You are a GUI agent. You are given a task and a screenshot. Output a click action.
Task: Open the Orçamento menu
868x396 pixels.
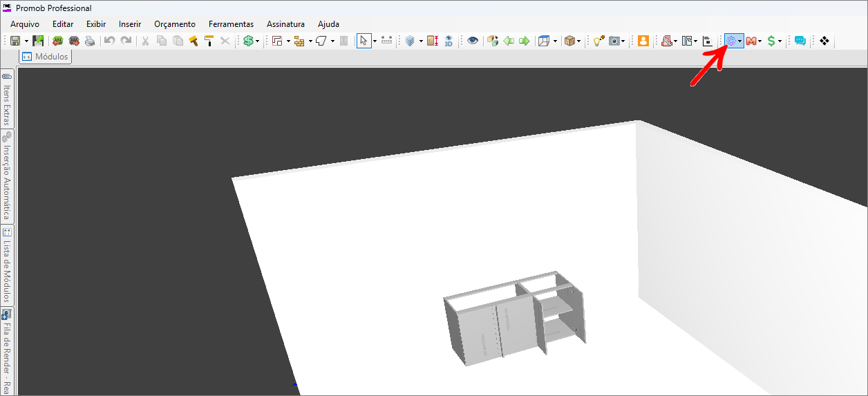[x=175, y=24]
